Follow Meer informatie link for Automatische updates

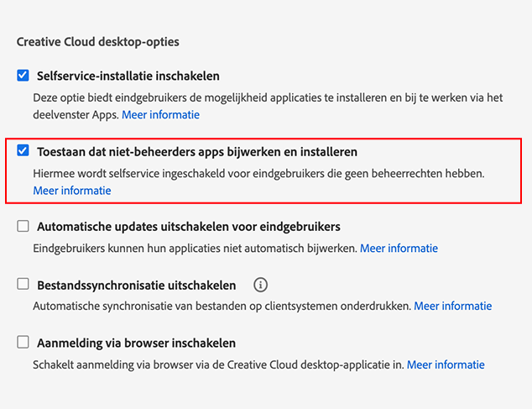(x=399, y=249)
